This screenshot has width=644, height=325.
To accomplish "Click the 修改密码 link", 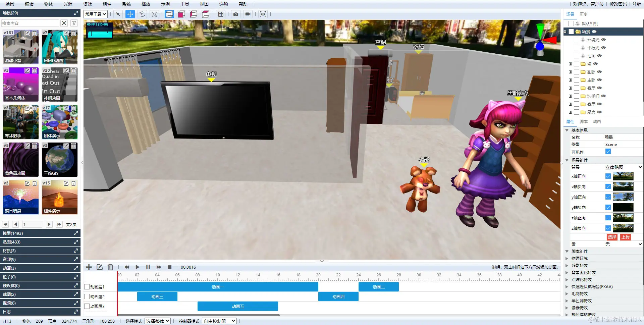I will click(618, 4).
